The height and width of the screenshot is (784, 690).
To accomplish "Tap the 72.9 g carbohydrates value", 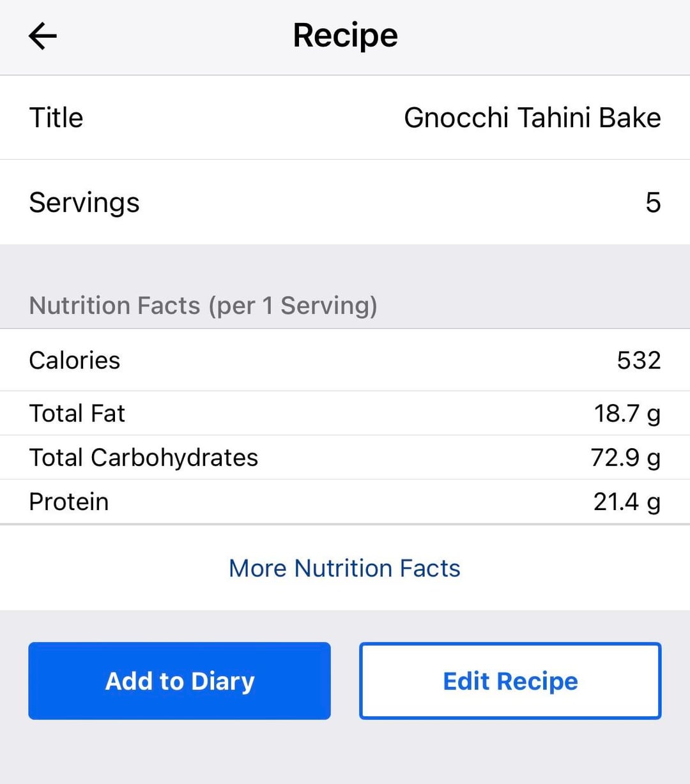I will 625,458.
